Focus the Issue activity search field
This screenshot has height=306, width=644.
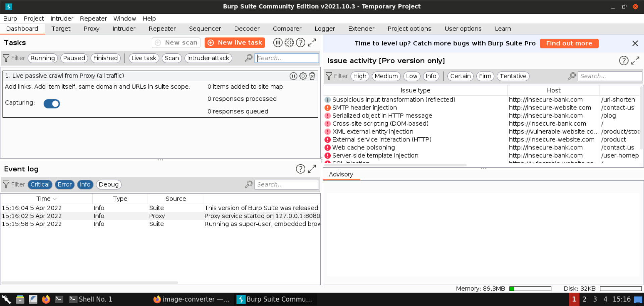610,76
